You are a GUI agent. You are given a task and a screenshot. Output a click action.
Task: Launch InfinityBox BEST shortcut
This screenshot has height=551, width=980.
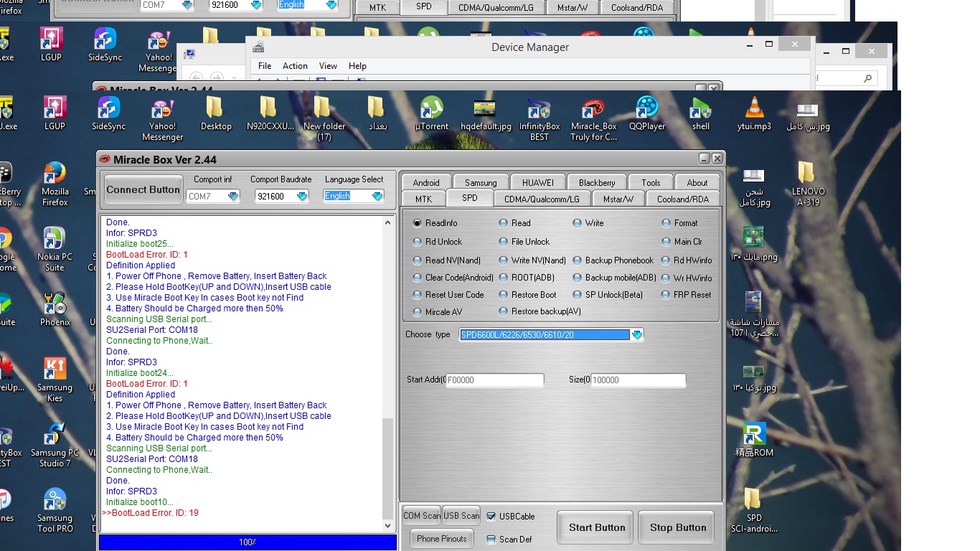point(540,119)
